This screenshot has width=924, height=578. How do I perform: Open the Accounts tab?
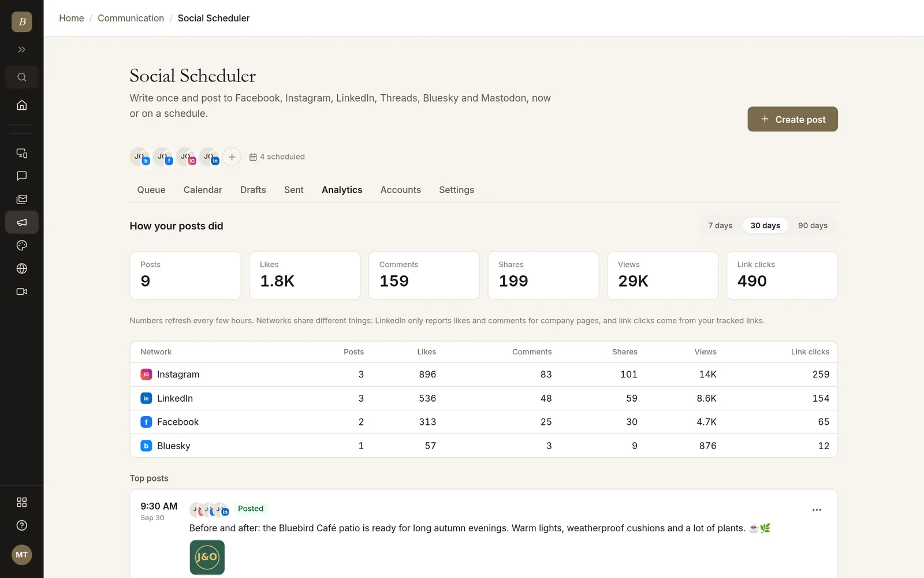pyautogui.click(x=401, y=190)
